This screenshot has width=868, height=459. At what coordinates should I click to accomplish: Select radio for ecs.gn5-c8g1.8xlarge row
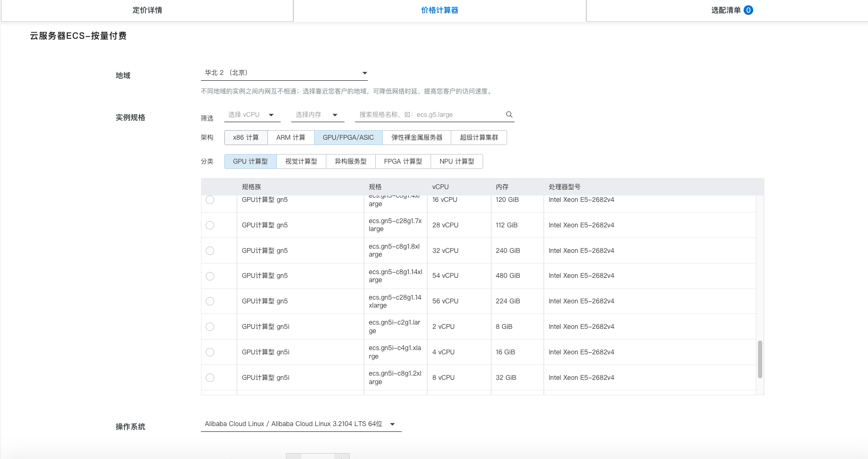click(210, 251)
